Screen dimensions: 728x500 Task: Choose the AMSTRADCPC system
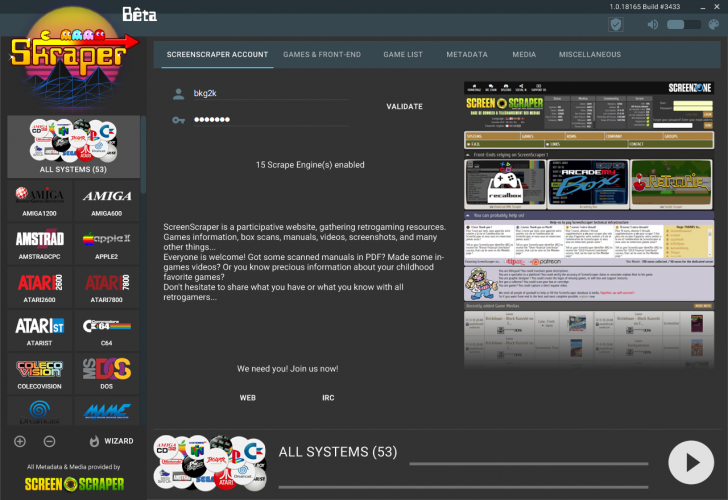(x=39, y=244)
